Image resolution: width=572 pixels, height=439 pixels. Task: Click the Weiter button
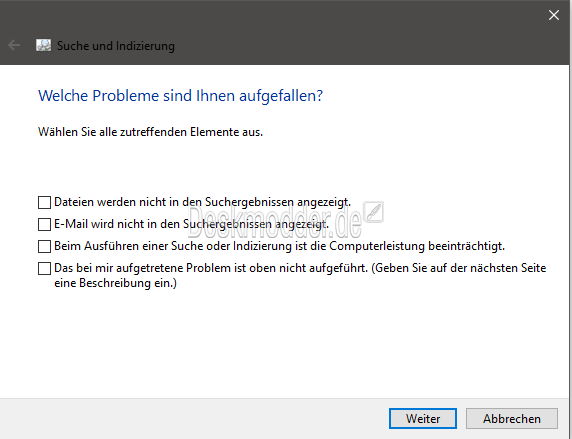(423, 418)
